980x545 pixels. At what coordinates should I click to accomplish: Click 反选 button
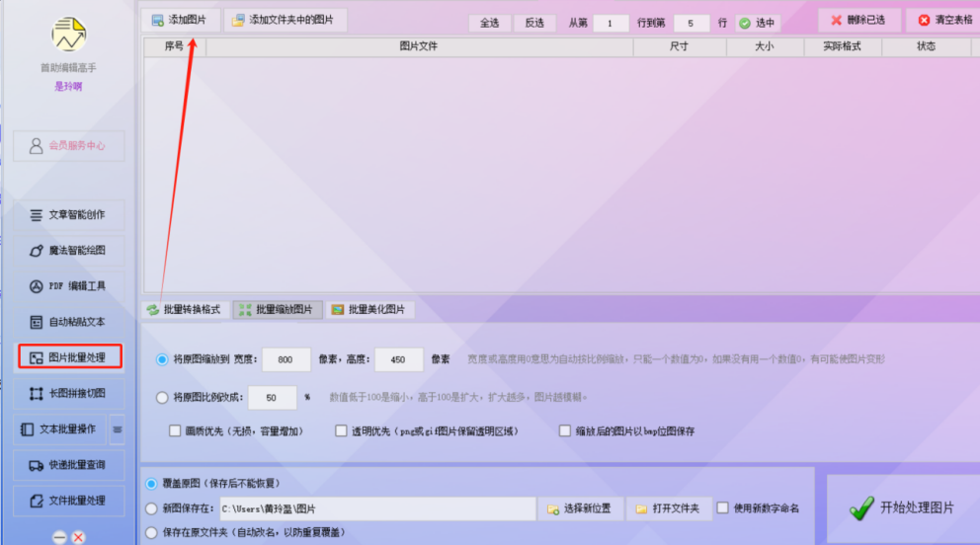coord(534,23)
